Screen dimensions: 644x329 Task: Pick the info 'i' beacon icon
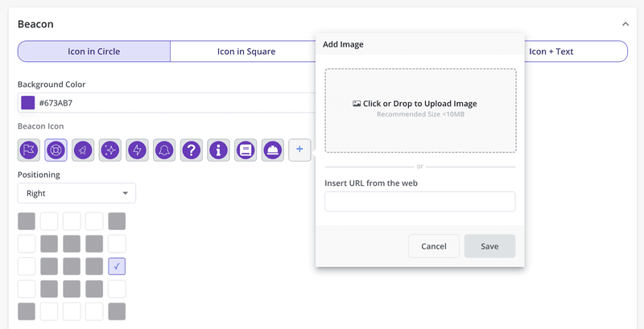pyautogui.click(x=218, y=150)
